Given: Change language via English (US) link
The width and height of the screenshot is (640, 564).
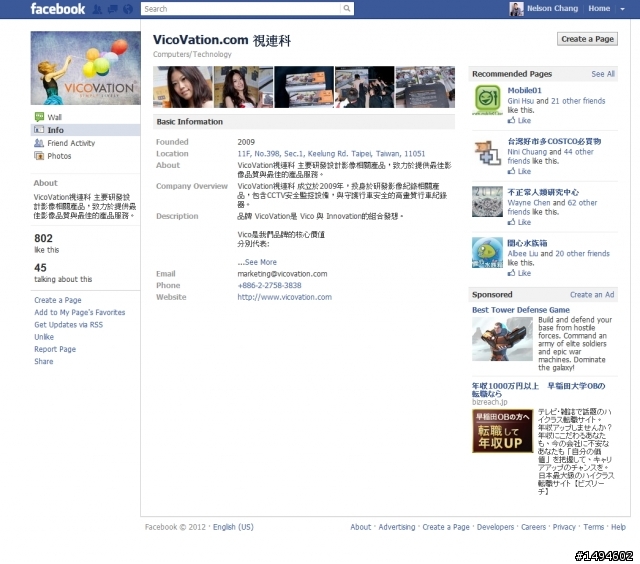Looking at the screenshot, I should click(x=233, y=527).
